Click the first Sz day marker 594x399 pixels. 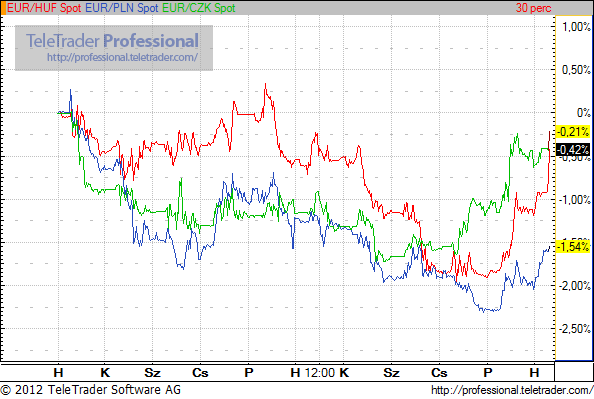(x=152, y=373)
